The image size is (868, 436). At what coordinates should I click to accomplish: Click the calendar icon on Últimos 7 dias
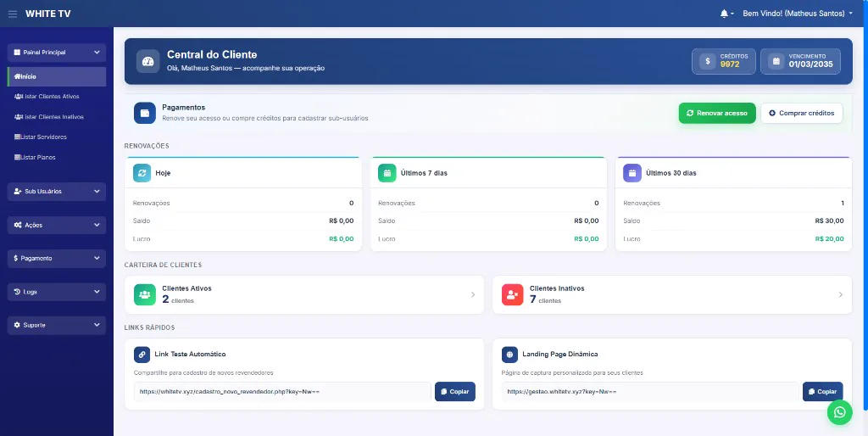click(387, 173)
